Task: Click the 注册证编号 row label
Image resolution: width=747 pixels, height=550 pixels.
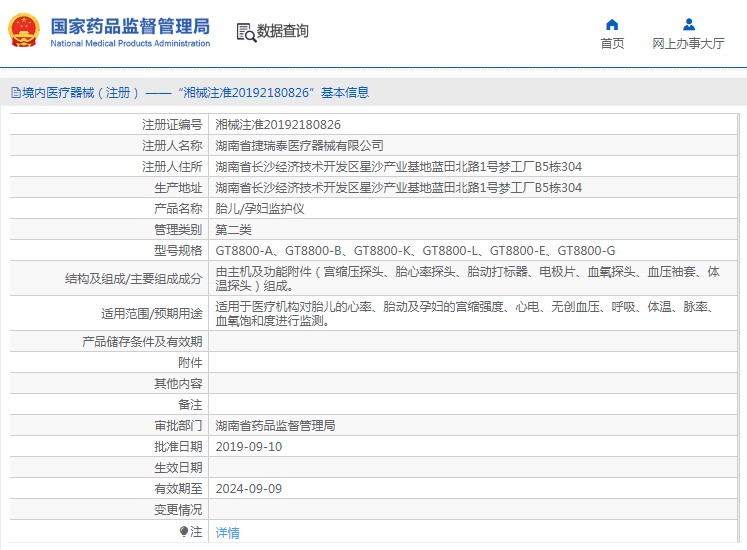Action: click(172, 125)
